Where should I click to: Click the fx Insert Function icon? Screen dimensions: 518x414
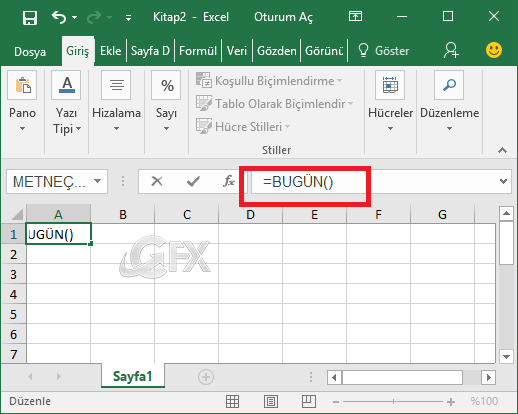[x=229, y=181]
